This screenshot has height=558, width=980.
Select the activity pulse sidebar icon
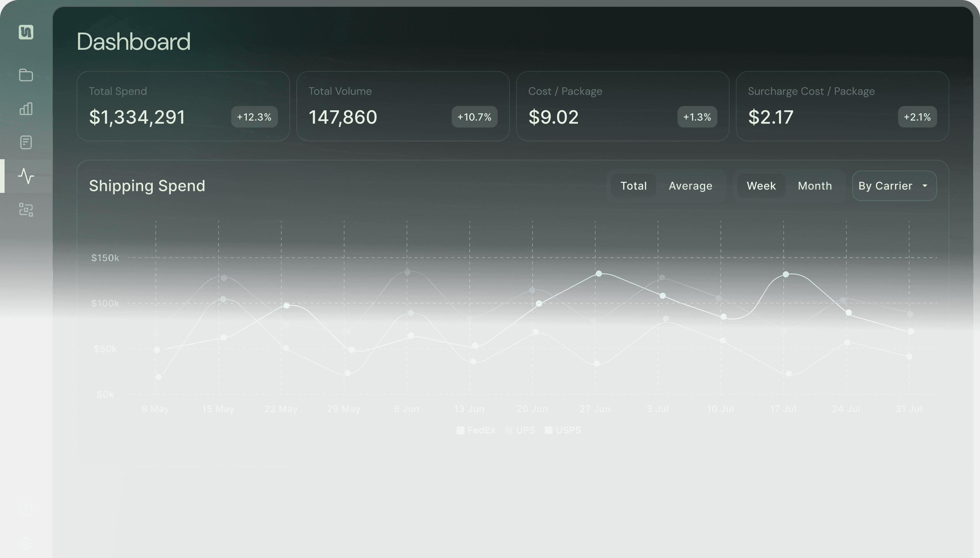coord(26,176)
